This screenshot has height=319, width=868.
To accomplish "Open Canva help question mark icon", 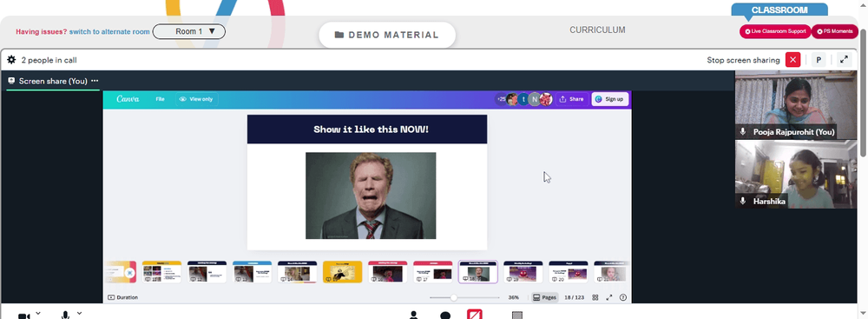I will (622, 297).
